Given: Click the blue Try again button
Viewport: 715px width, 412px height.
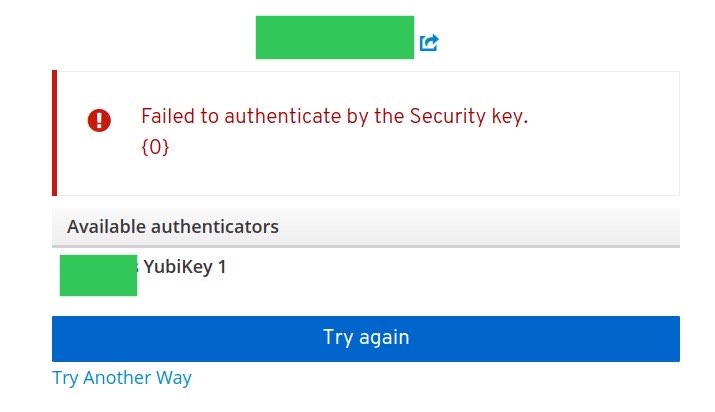Looking at the screenshot, I should [x=366, y=339].
